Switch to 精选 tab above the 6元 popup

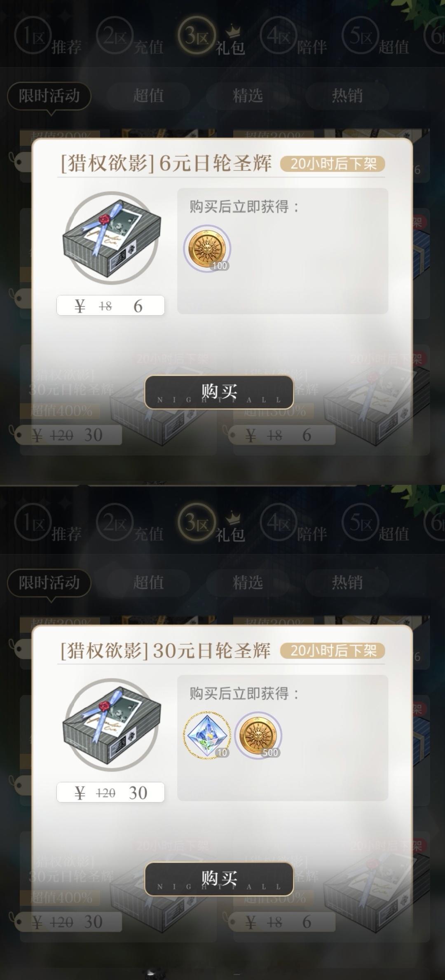coord(248,96)
